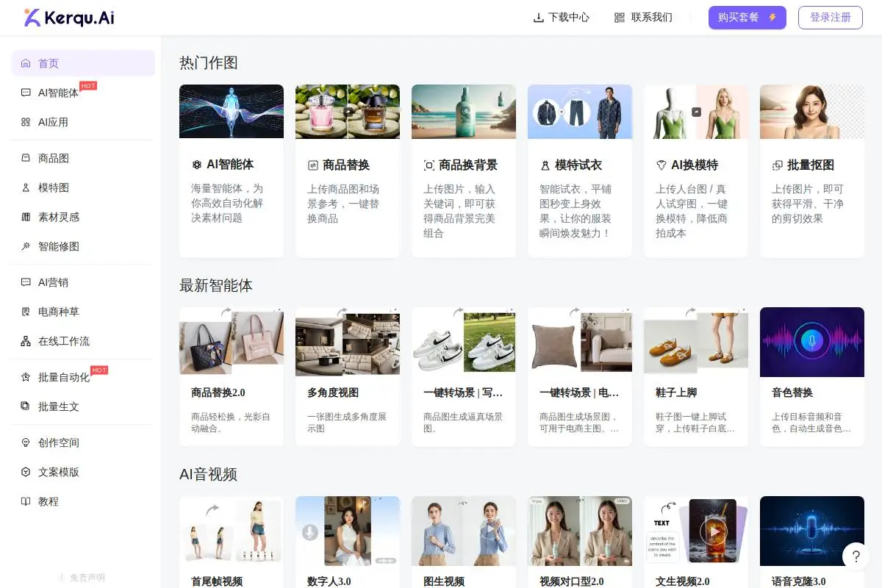Click the icon beside 批量自动化
The image size is (882, 588).
pos(26,377)
